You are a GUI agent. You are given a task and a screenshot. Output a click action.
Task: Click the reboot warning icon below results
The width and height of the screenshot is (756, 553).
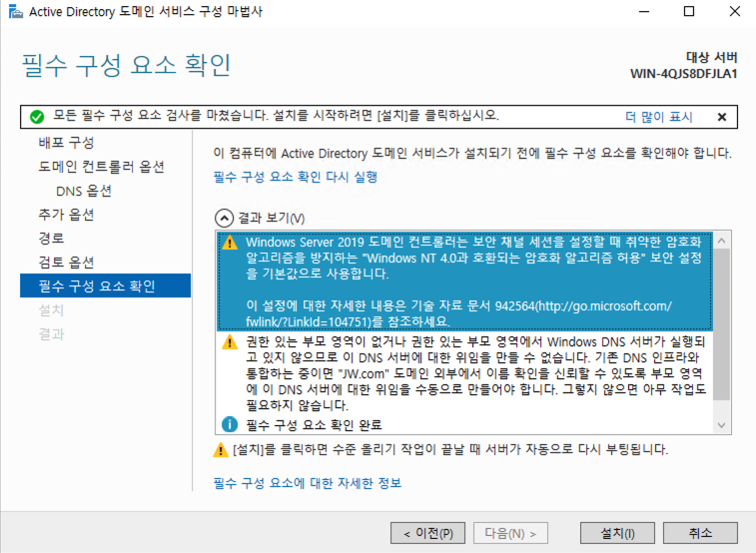221,450
